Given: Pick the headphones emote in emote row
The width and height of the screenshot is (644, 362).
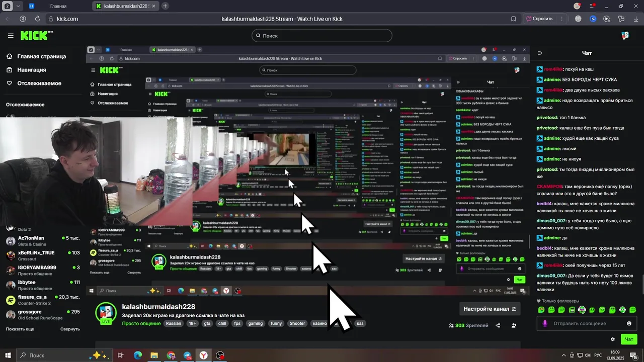Looking at the screenshot, I should 582,310.
